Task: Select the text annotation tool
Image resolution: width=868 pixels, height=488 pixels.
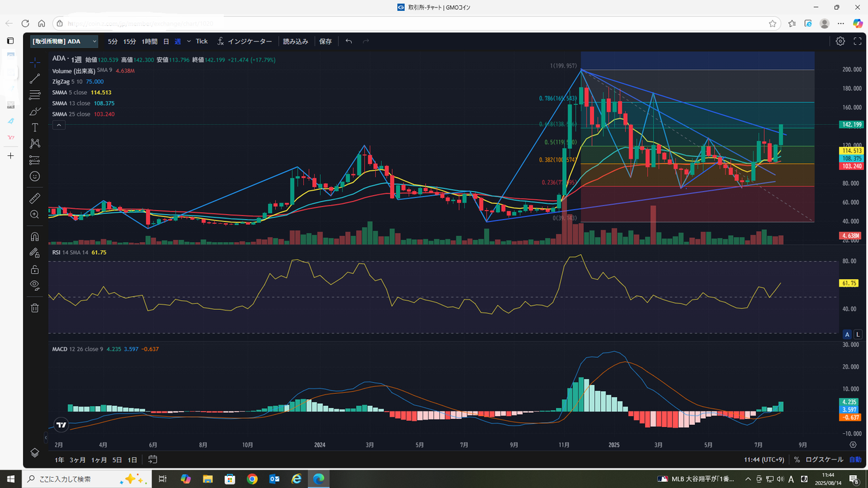Action: point(35,127)
